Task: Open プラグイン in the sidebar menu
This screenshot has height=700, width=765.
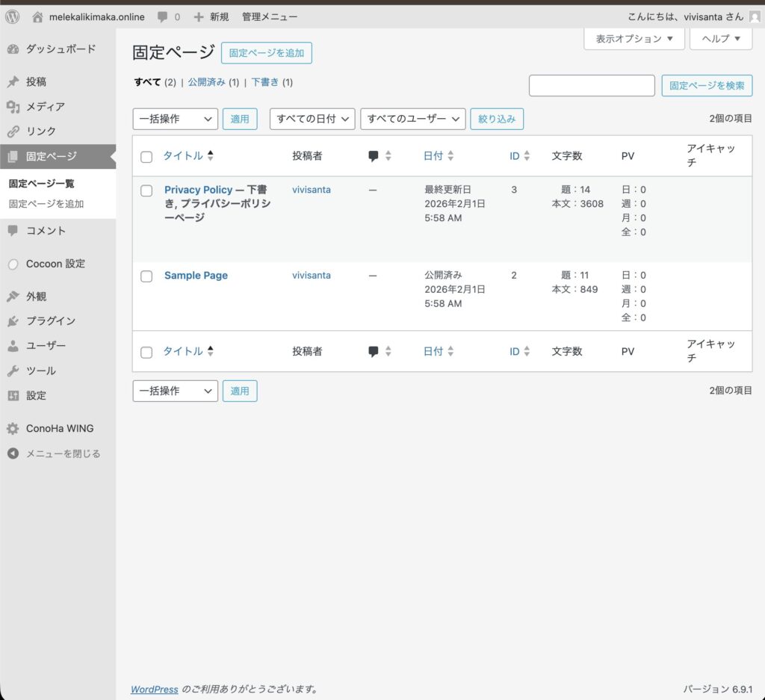Action: click(50, 321)
